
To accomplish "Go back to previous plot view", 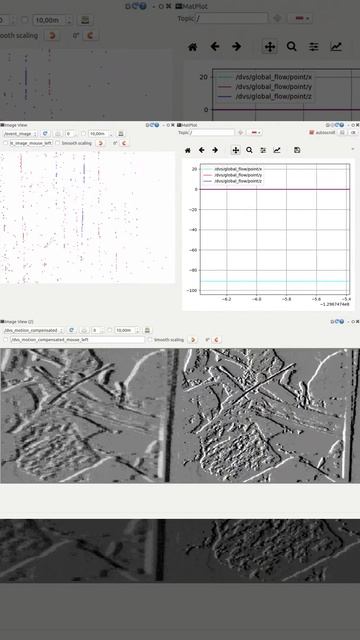I will 202,150.
